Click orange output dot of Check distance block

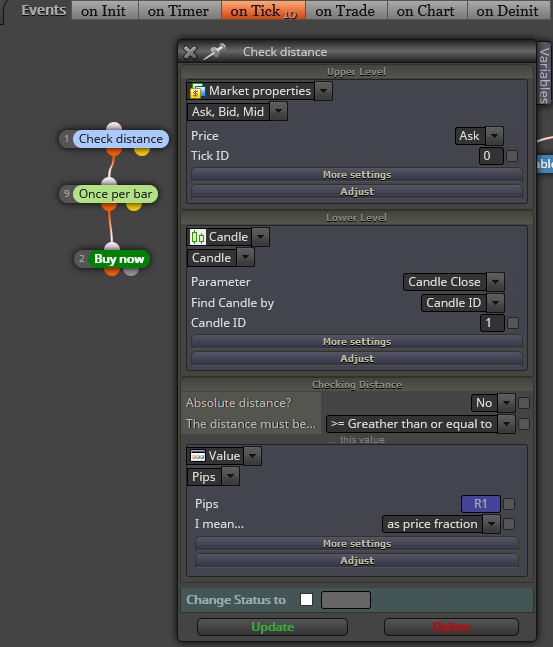coord(114,151)
